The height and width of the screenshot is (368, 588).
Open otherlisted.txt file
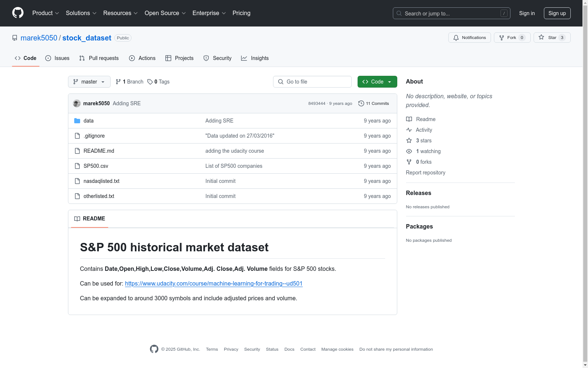click(x=99, y=196)
